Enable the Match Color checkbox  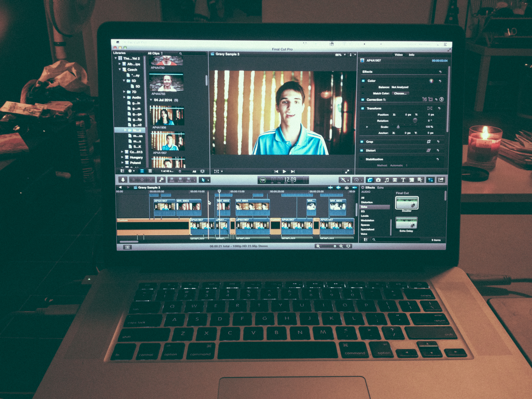tap(363, 93)
